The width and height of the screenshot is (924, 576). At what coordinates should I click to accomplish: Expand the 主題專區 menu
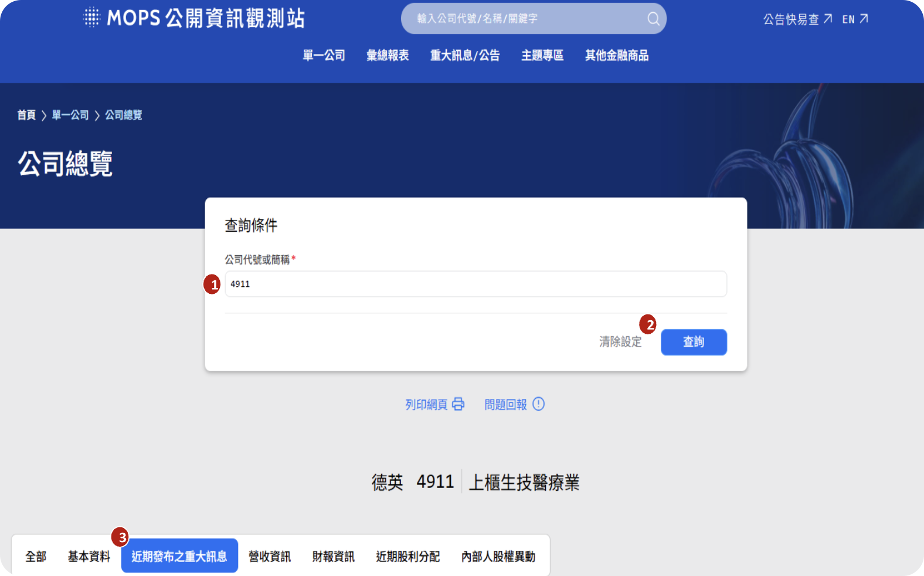point(542,56)
